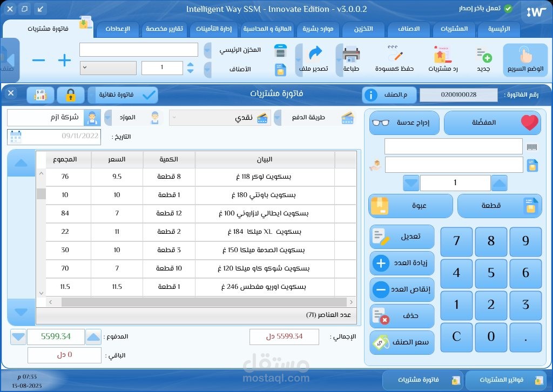Insert lens إدراج عدسة
553x392 pixels.
pos(404,123)
